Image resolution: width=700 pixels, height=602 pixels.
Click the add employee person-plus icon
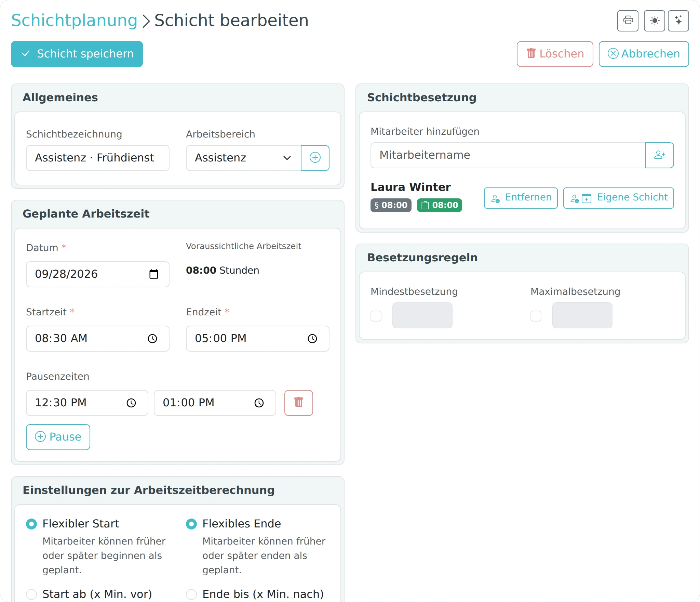point(659,155)
